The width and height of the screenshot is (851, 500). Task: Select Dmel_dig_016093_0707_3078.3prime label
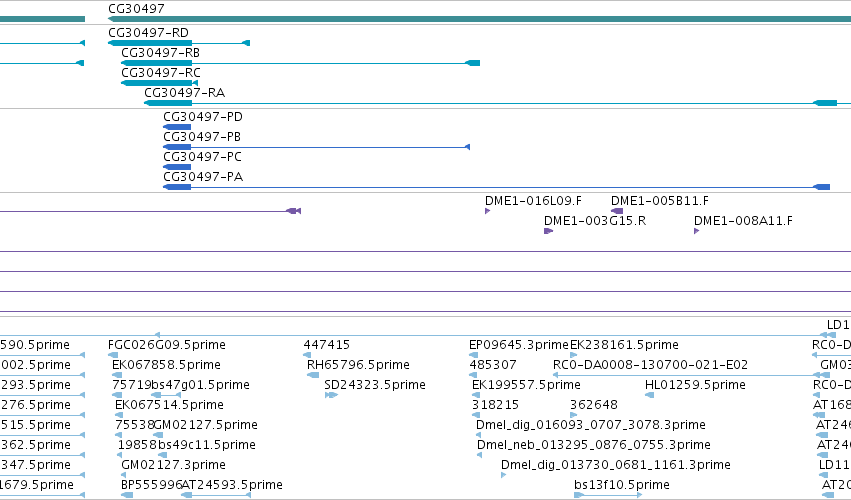(x=590, y=425)
